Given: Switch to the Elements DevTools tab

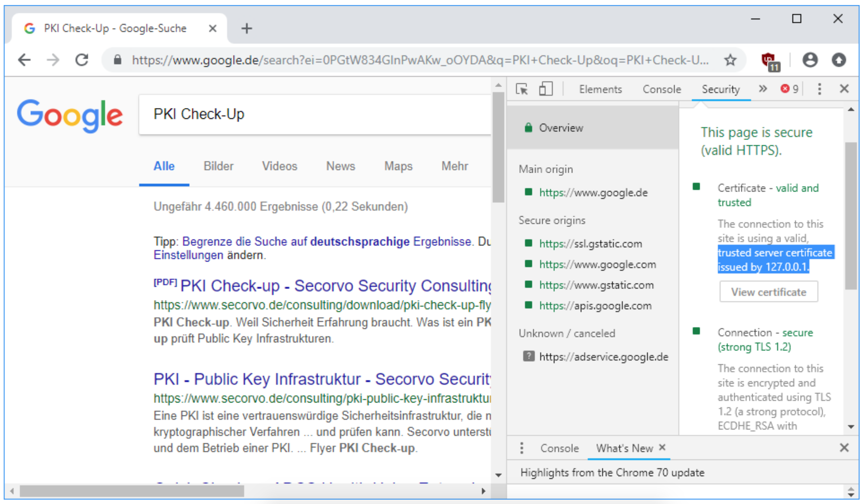Looking at the screenshot, I should tap(600, 89).
